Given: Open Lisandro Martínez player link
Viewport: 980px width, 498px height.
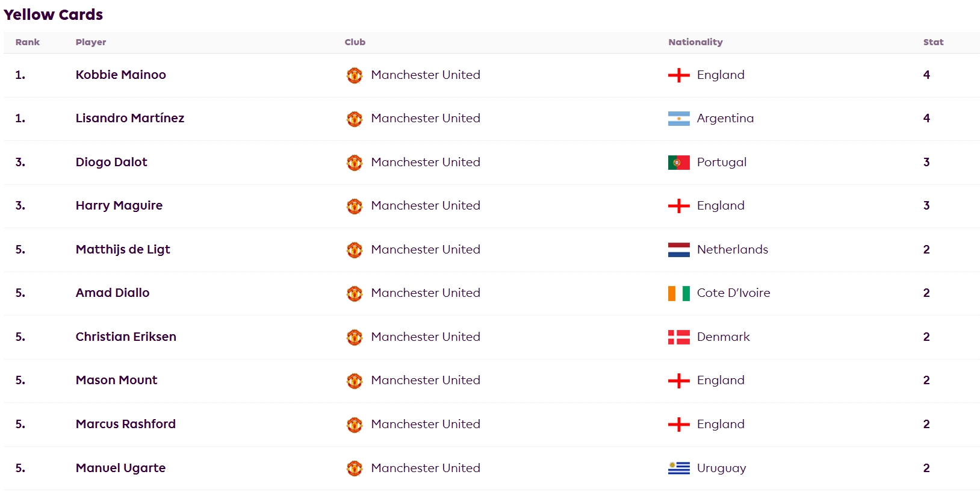Looking at the screenshot, I should [129, 118].
